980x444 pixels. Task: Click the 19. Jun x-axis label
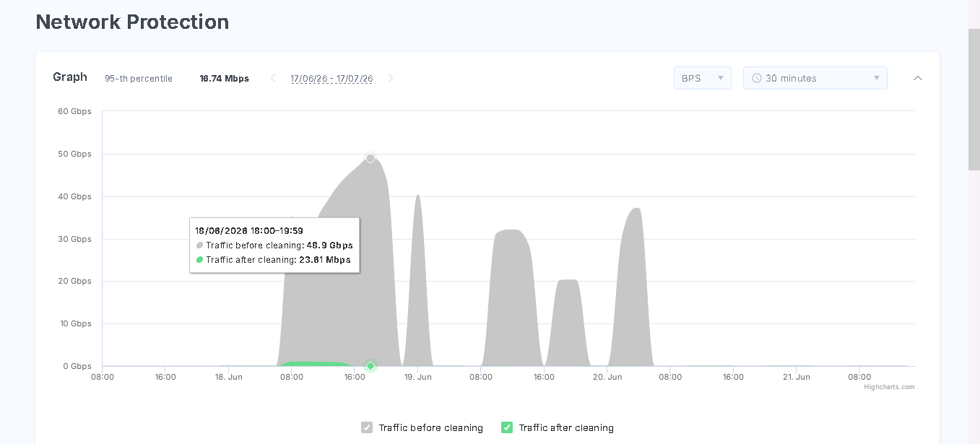(417, 377)
